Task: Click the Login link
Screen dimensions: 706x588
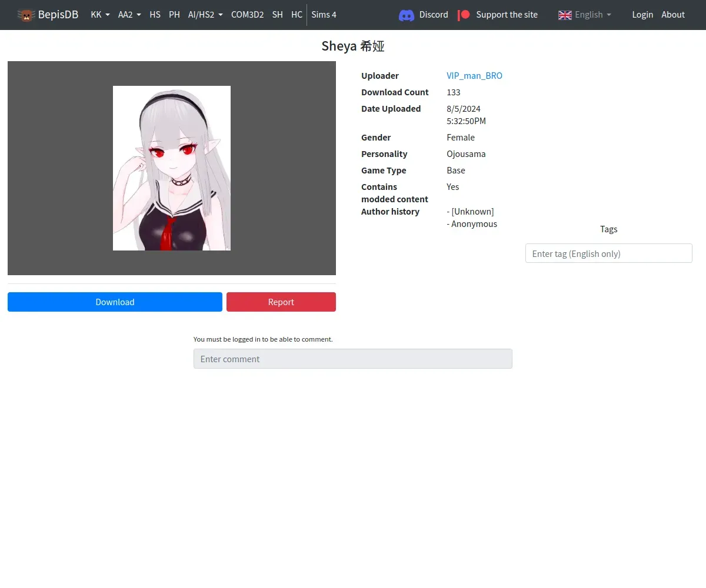Action: 642,15
